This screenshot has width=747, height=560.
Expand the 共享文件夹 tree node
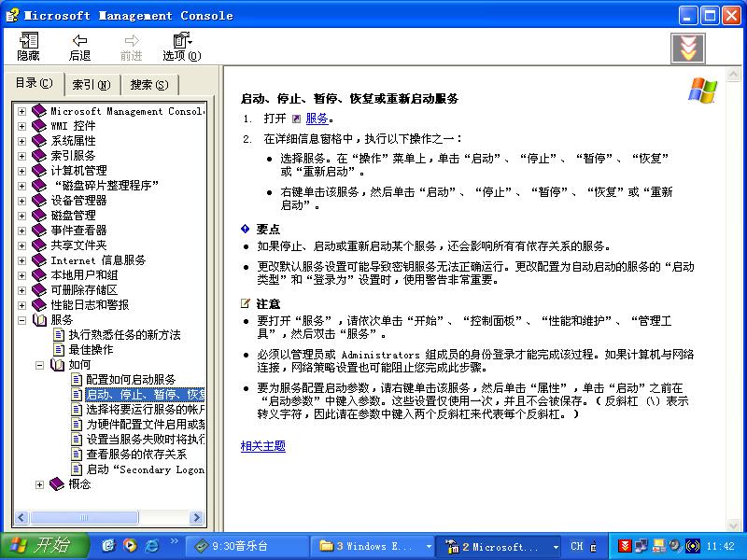pyautogui.click(x=21, y=245)
